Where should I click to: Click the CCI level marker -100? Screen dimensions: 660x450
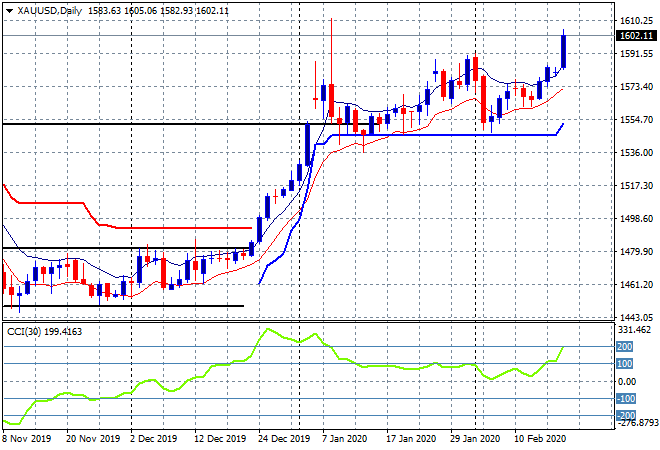click(626, 399)
